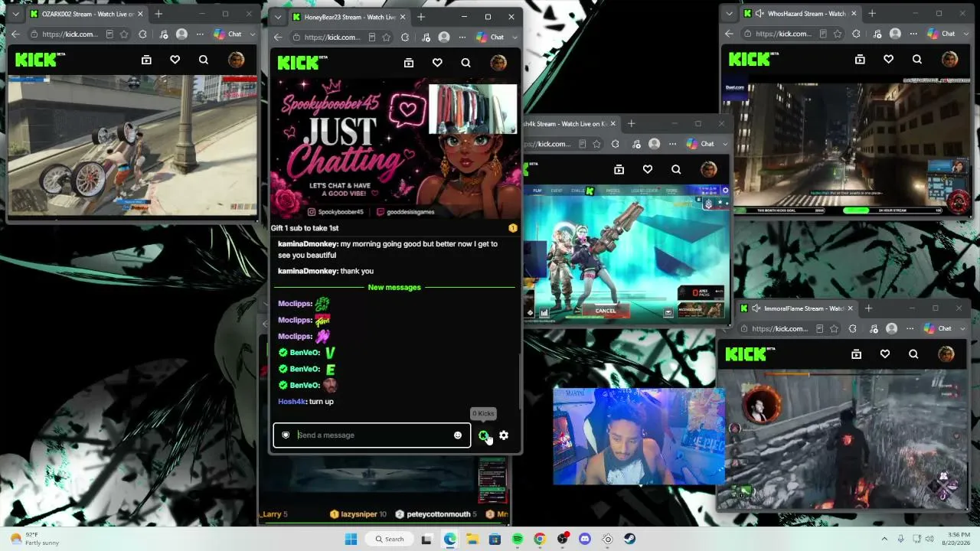Open the media control icon in HoneyBear23 toolbar
The height and width of the screenshot is (551, 980).
coord(426,37)
